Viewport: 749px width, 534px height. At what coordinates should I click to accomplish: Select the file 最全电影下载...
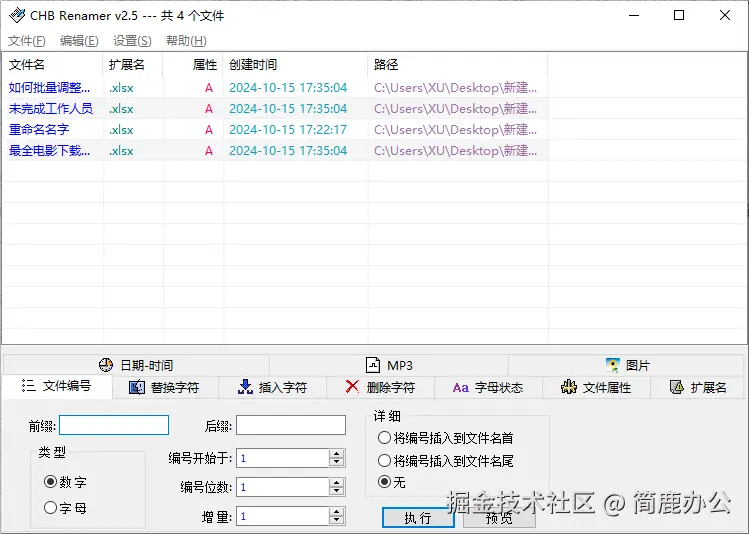click(x=49, y=151)
